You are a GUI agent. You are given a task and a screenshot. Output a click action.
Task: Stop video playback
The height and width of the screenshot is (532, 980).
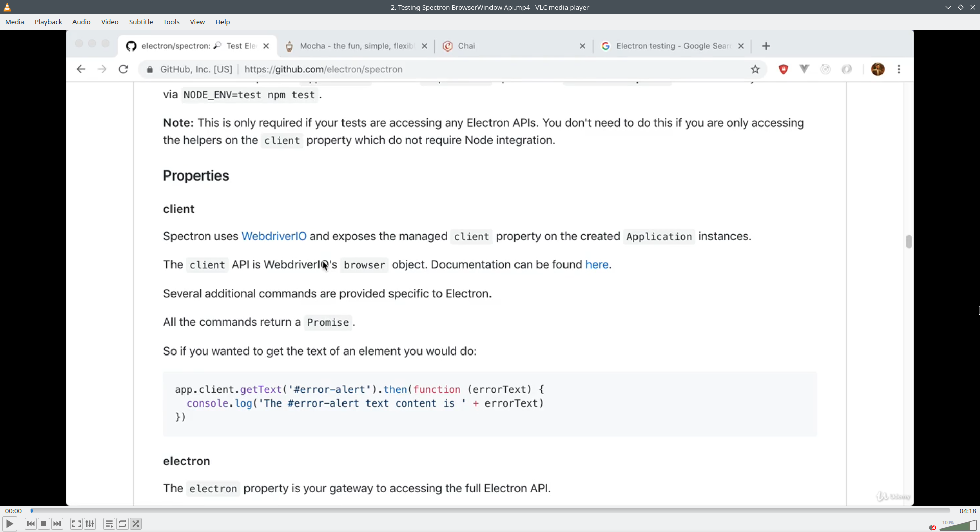click(44, 524)
